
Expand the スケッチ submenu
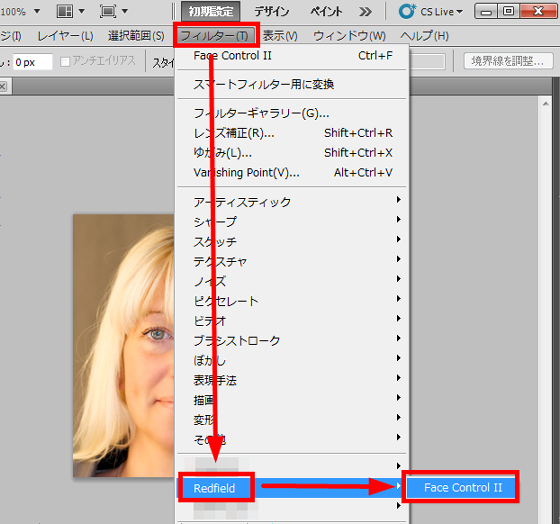292,241
